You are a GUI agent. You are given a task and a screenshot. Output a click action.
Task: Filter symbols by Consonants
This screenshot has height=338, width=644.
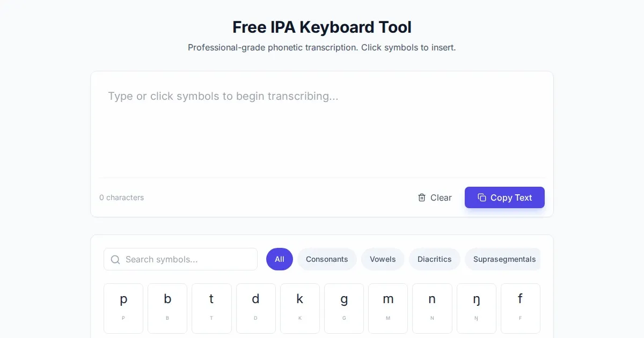point(327,259)
